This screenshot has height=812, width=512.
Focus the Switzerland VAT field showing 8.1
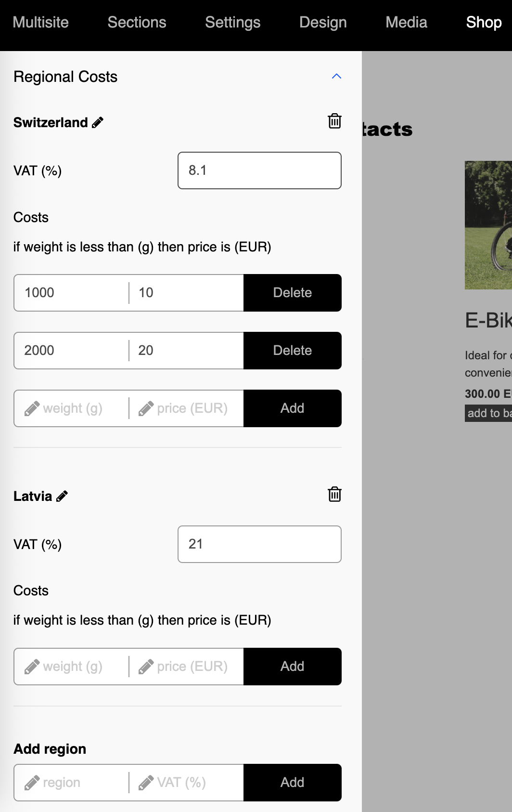pos(259,170)
